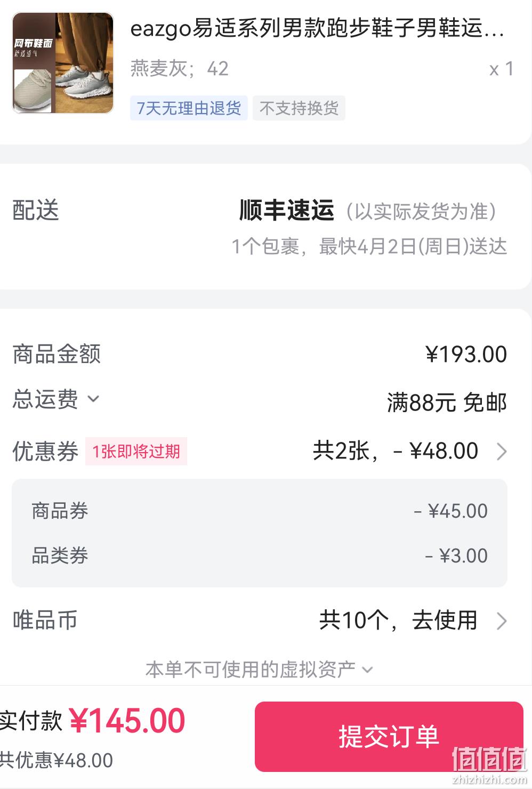Submit order with 提交订单 button
The image size is (532, 789).
click(389, 737)
